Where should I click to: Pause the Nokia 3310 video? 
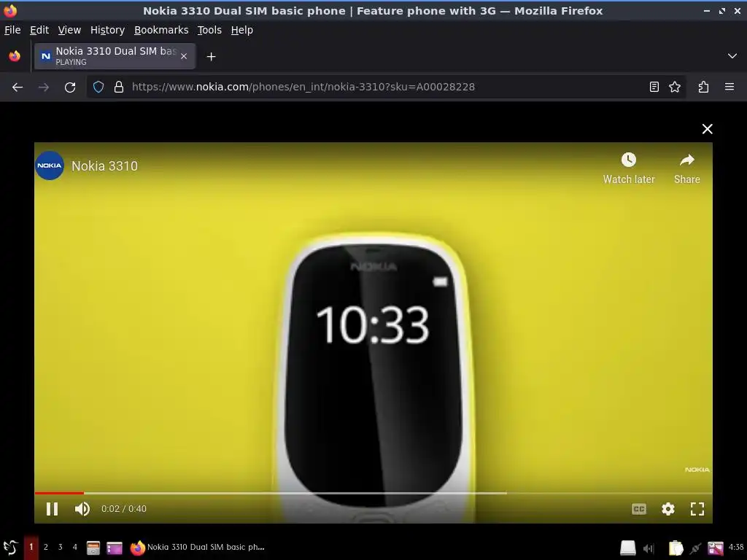(x=52, y=509)
